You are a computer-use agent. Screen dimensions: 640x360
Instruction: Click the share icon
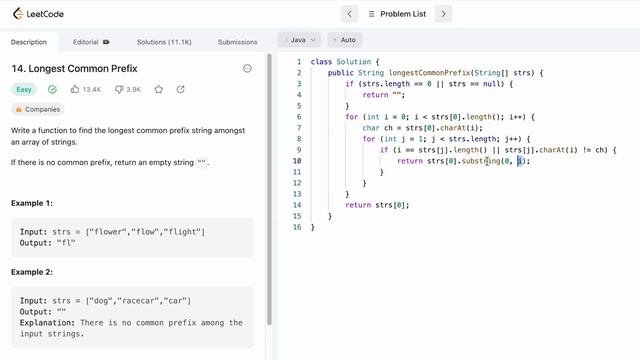[x=180, y=89]
